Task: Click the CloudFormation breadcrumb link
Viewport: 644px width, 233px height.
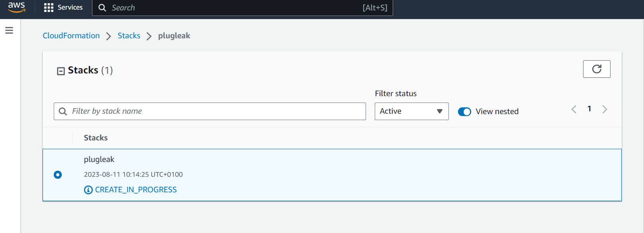Action: (71, 36)
